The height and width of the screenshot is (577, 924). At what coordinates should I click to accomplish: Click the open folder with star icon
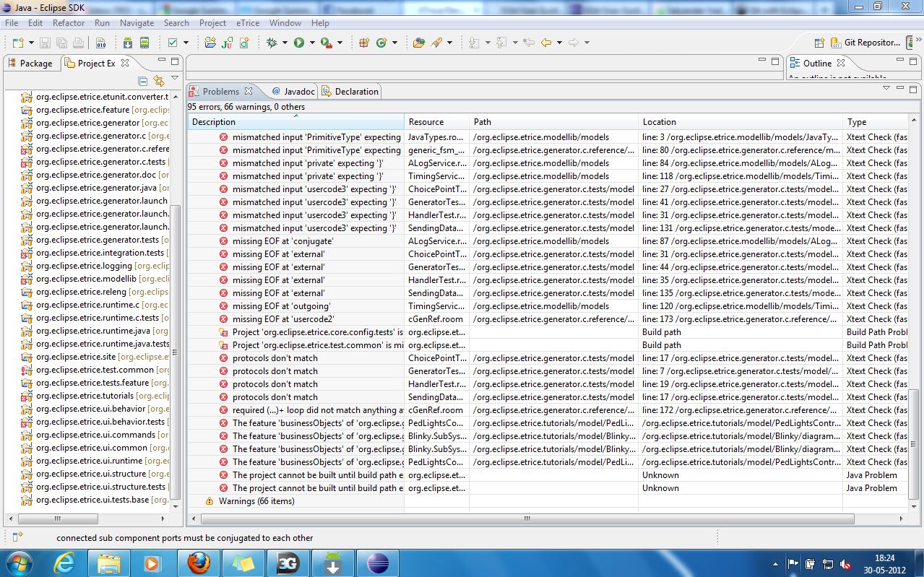210,43
